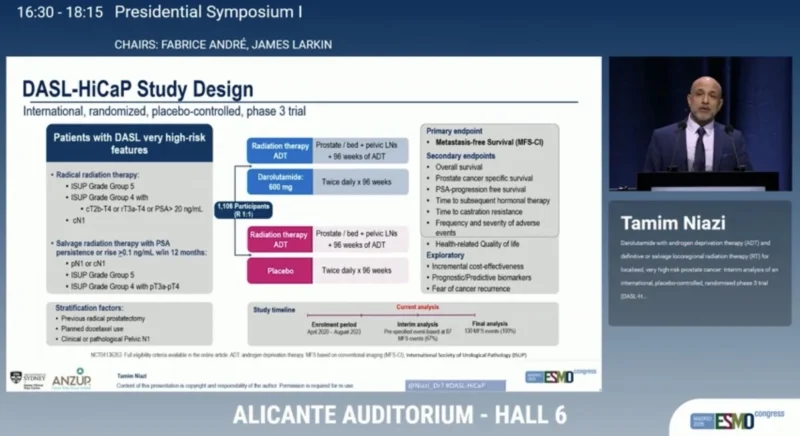Click the 'Exploratory' heading
The image size is (800, 436).
(445, 255)
